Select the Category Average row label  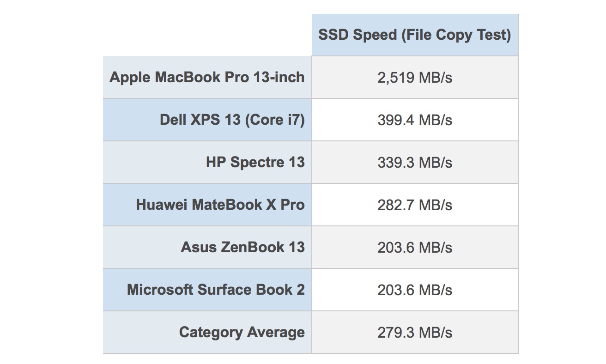pyautogui.click(x=242, y=332)
